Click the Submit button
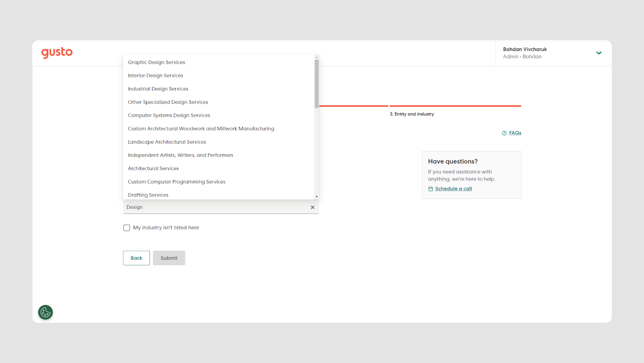644x363 pixels. tap(169, 258)
